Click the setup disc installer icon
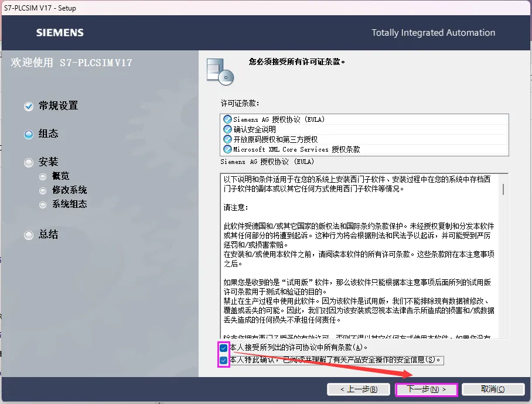The height and width of the screenshot is (404, 532). (x=220, y=72)
